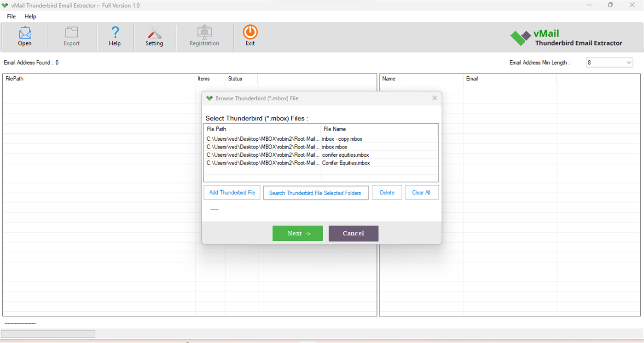Viewport: 644px width, 343px height.
Task: Open the Registration toolbar icon
Action: click(x=204, y=36)
